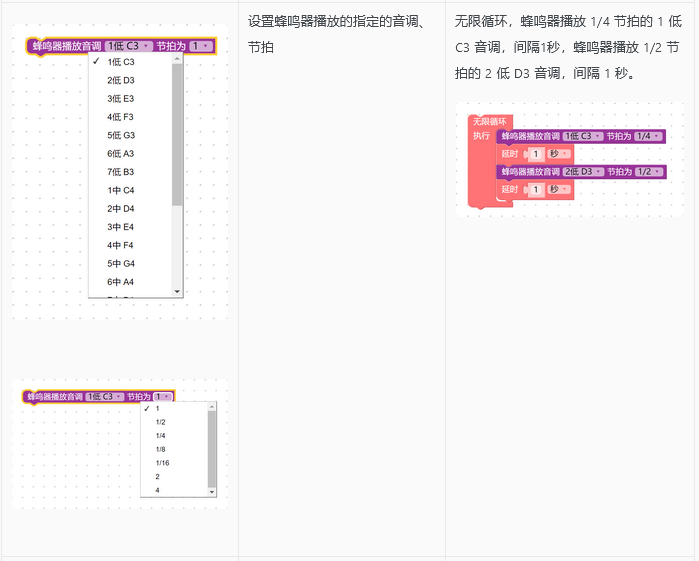Open 1低 C3 dropdown on lower-left block
This screenshot has width=699, height=561.
[x=105, y=396]
